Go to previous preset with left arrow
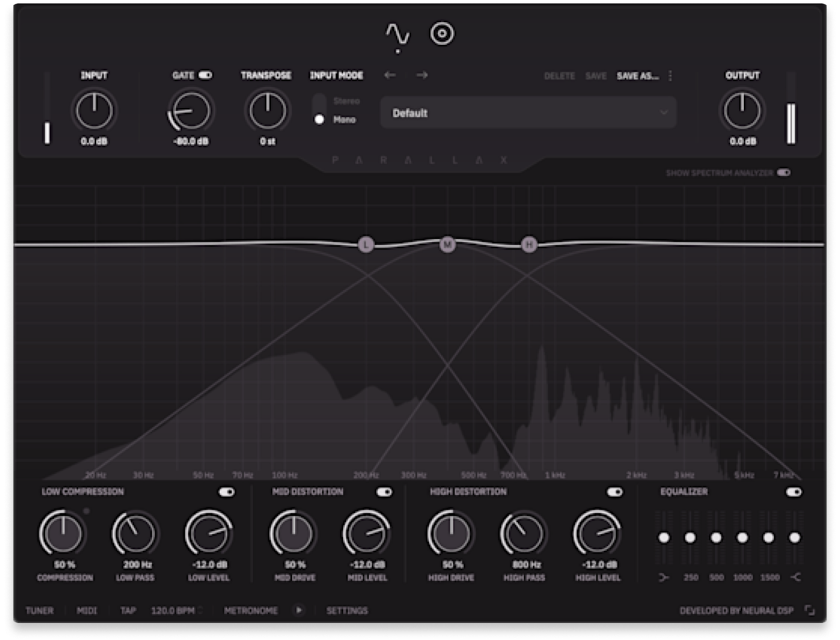The image size is (840, 640). (x=390, y=75)
